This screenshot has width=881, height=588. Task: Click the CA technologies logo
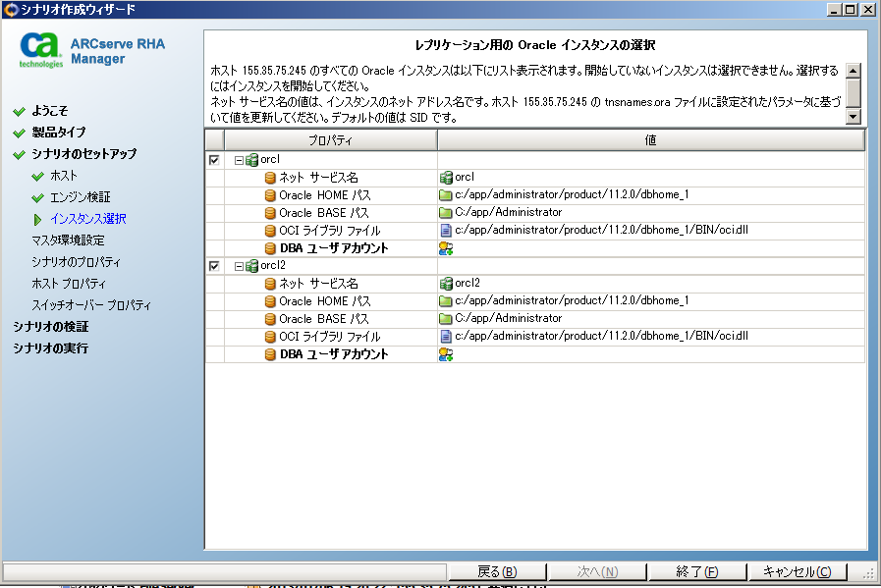pos(40,50)
